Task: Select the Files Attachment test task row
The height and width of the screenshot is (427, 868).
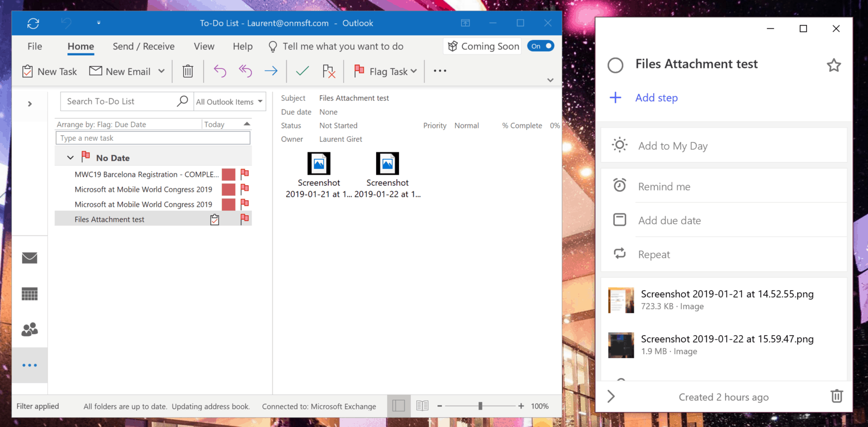Action: [153, 219]
